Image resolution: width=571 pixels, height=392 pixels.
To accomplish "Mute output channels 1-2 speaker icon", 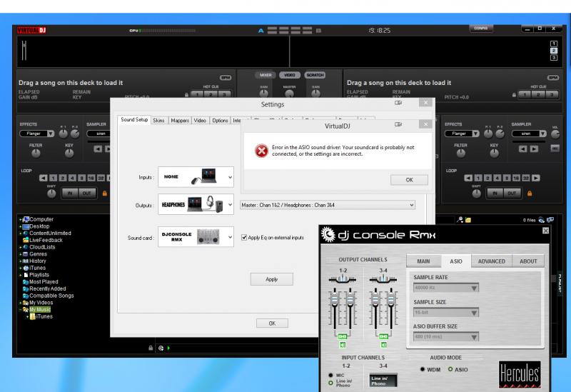I will click(x=343, y=345).
